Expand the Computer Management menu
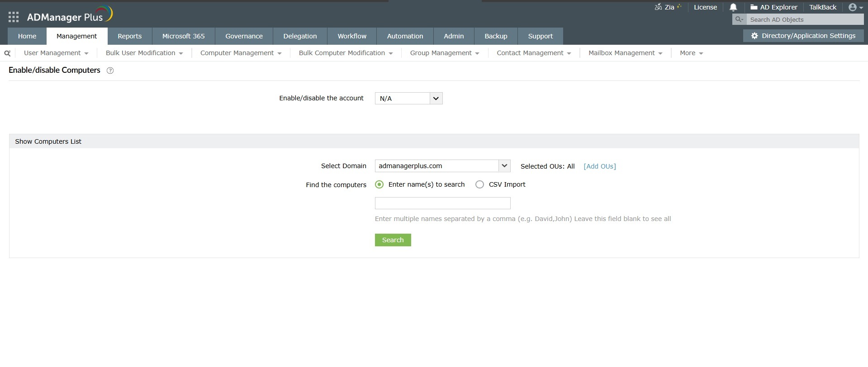The width and height of the screenshot is (868, 367). point(241,53)
